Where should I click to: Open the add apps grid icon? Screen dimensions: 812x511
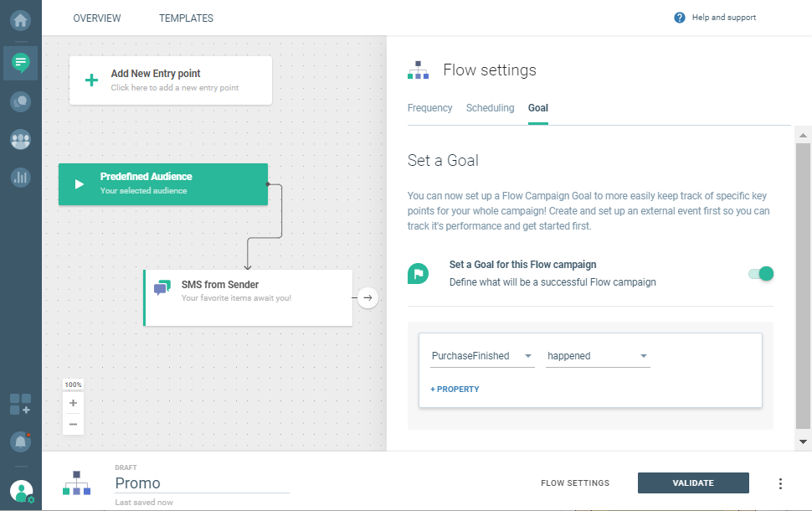(x=20, y=404)
